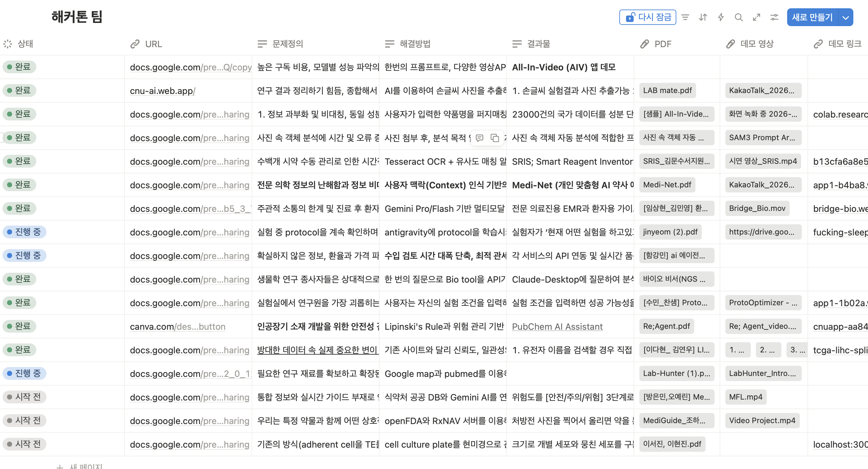Viewport: 868px width, 469px height.
Task: Click the comment icon on hovered cell
Action: pyautogui.click(x=480, y=138)
